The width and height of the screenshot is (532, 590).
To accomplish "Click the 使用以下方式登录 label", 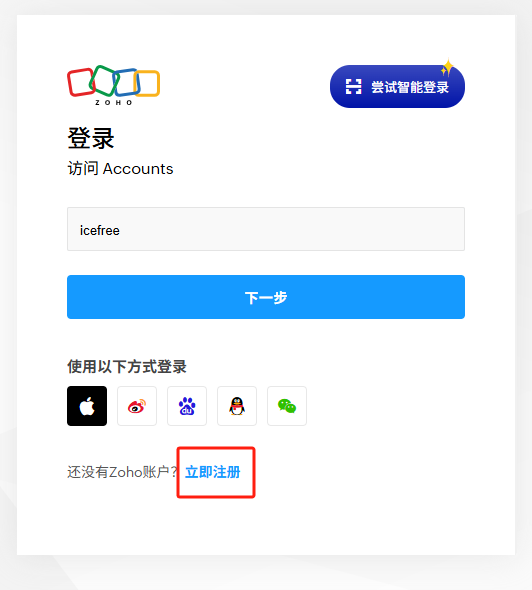I will (127, 366).
